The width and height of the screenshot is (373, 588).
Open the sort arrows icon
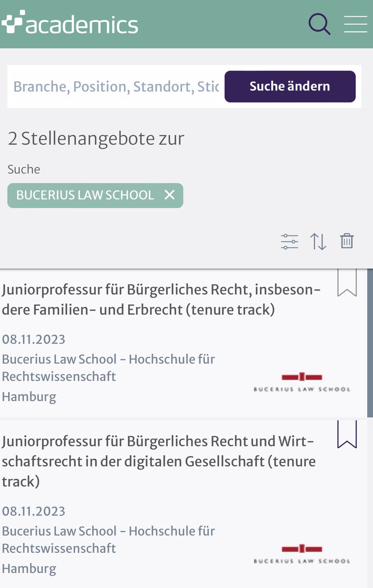318,242
